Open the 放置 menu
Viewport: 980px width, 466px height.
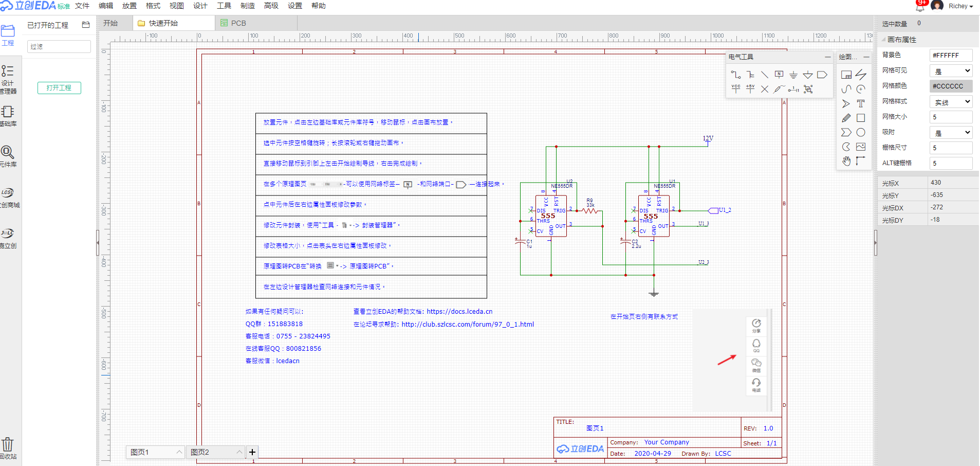130,6
